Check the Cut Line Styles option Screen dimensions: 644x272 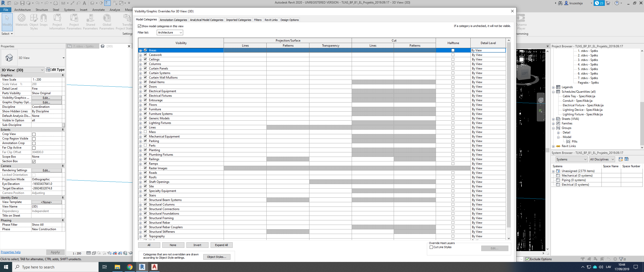click(431, 247)
